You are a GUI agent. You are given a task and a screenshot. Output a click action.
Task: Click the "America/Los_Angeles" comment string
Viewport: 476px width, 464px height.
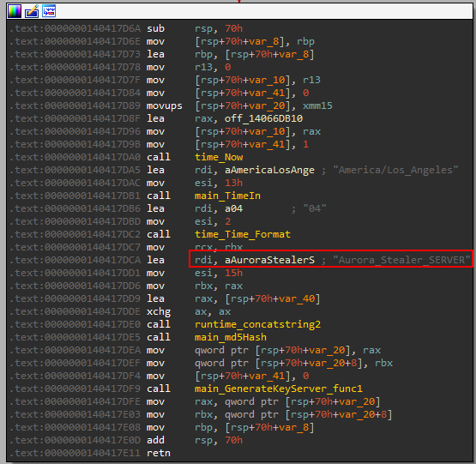point(395,170)
